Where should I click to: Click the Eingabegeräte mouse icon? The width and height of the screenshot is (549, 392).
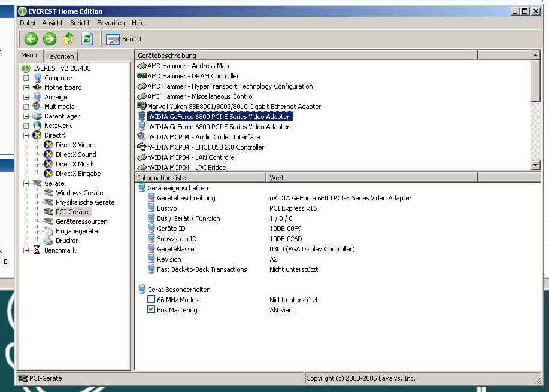tap(48, 231)
